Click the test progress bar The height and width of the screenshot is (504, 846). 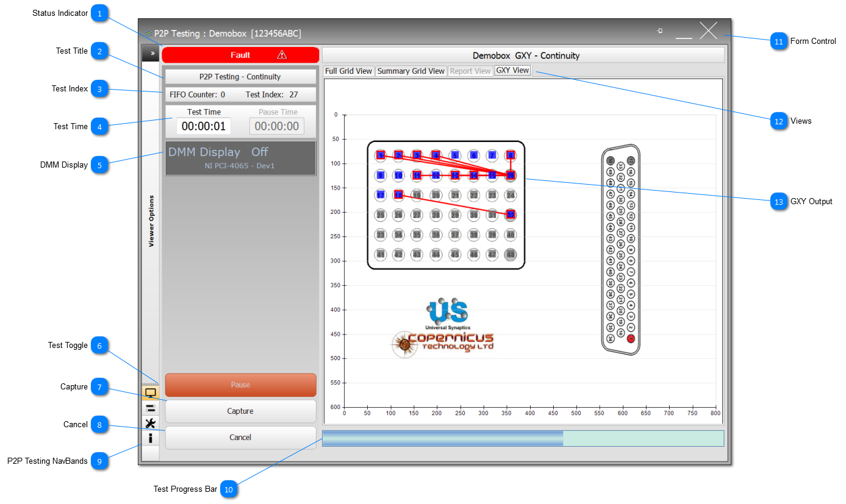point(523,438)
